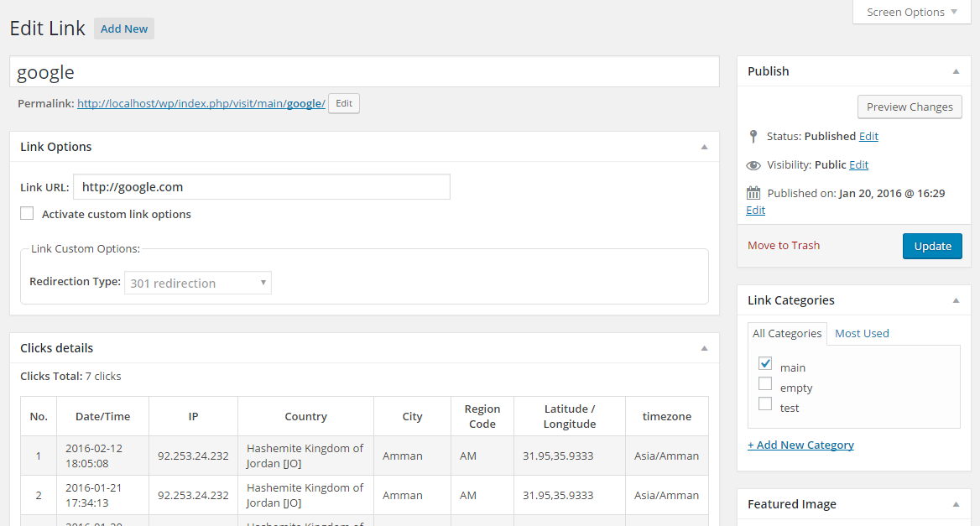Collapse the Clicks details panel
This screenshot has height=526, width=980.
704,348
